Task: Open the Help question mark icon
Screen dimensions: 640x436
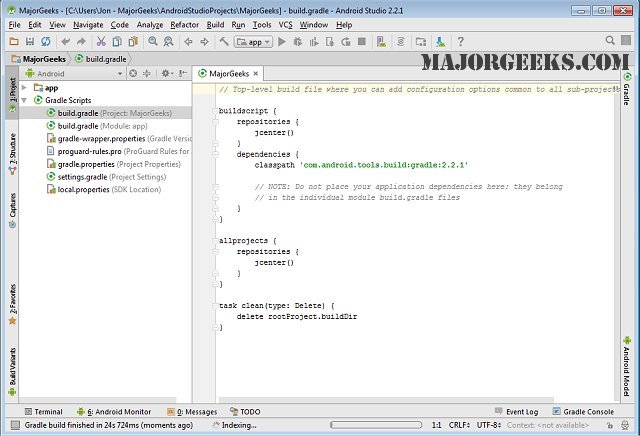Action: pyautogui.click(x=462, y=42)
